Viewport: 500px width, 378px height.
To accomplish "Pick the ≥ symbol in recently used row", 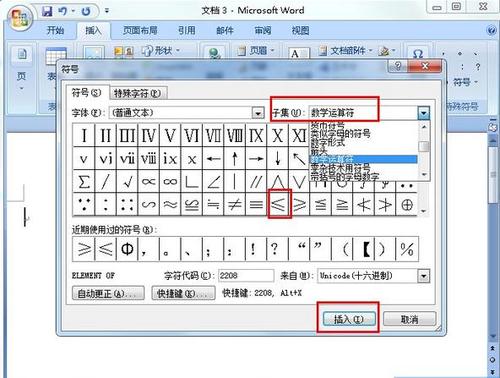I will [84, 249].
